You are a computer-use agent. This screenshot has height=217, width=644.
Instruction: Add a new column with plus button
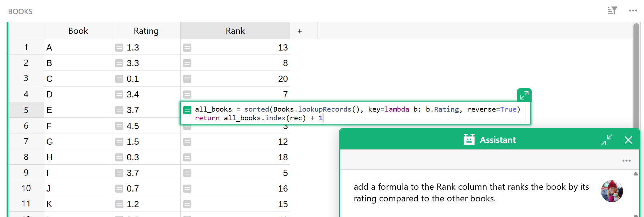300,31
